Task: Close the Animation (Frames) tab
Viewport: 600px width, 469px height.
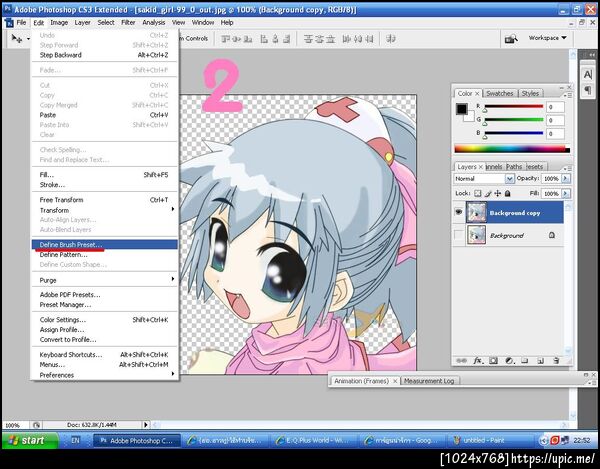Action: click(x=395, y=381)
